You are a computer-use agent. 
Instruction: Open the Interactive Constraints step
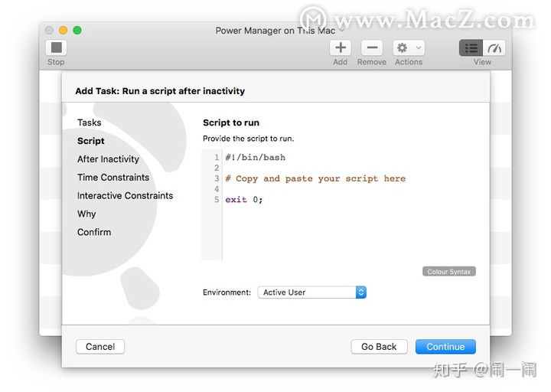125,195
